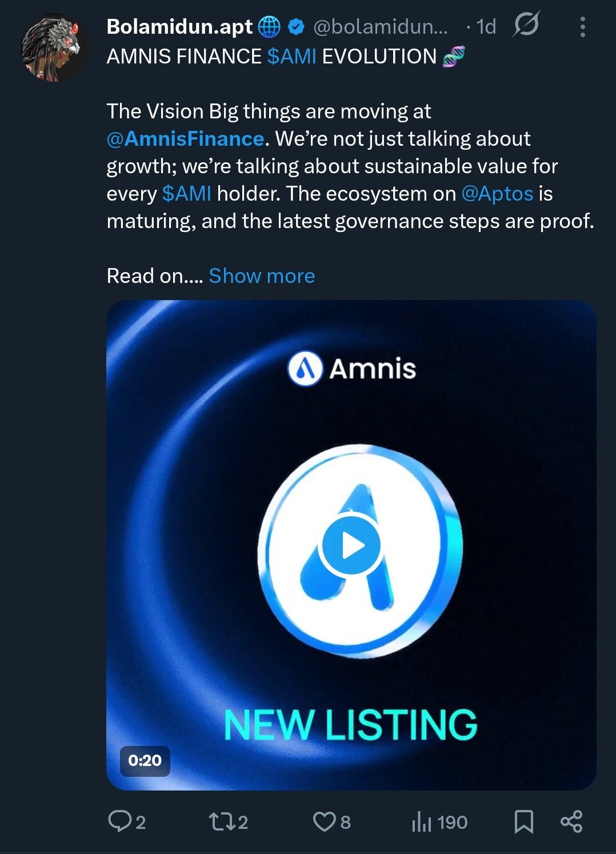Image resolution: width=616 pixels, height=854 pixels.
Task: Click the blue verified badge
Action: pos(295,26)
